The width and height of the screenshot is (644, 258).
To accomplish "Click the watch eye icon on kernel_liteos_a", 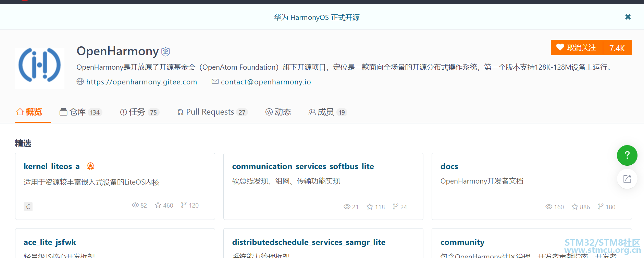I will point(135,205).
